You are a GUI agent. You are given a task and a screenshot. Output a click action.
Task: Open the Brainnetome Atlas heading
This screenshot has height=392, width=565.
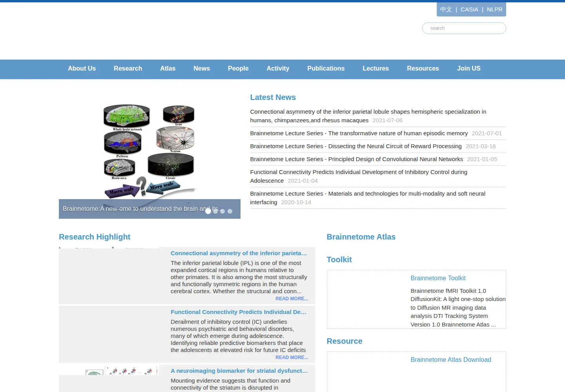click(361, 237)
